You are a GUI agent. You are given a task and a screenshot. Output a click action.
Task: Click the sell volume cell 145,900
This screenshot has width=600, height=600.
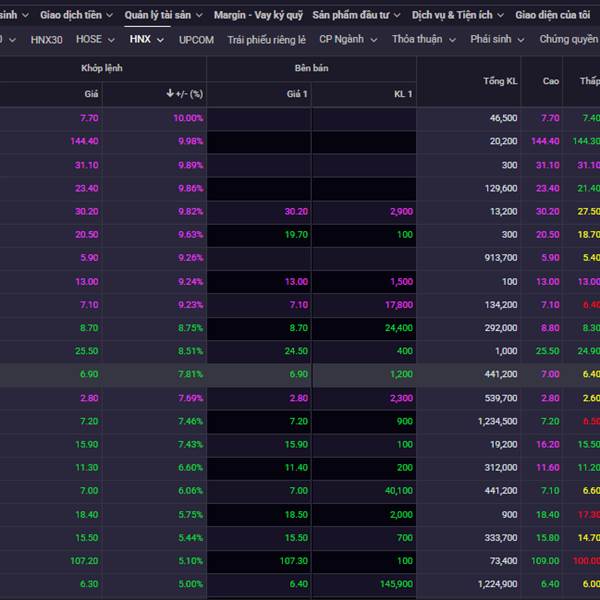tap(390, 584)
